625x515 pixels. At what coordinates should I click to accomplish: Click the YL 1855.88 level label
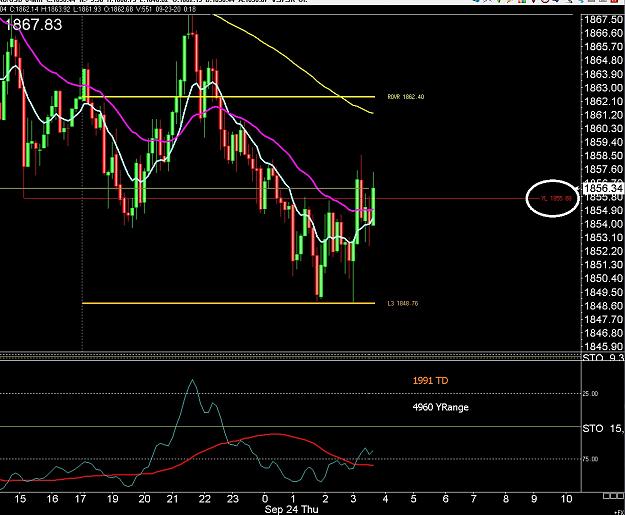[x=556, y=198]
